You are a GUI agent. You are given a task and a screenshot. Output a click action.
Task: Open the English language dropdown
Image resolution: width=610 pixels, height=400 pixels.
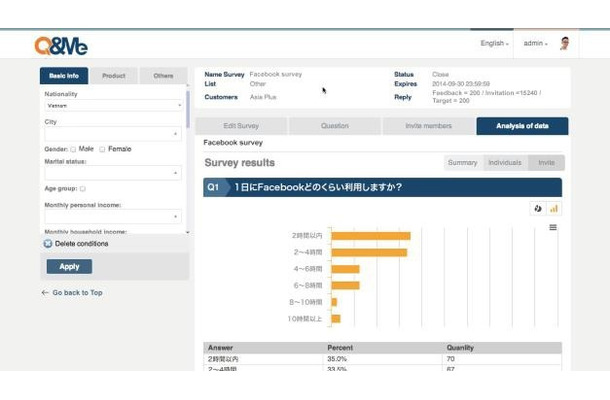tap(494, 43)
